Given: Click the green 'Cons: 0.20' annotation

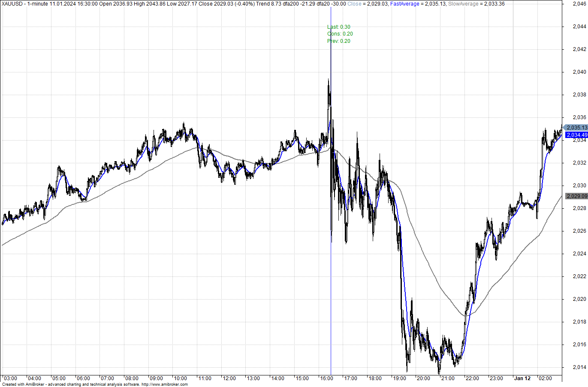Looking at the screenshot, I should tap(340, 34).
